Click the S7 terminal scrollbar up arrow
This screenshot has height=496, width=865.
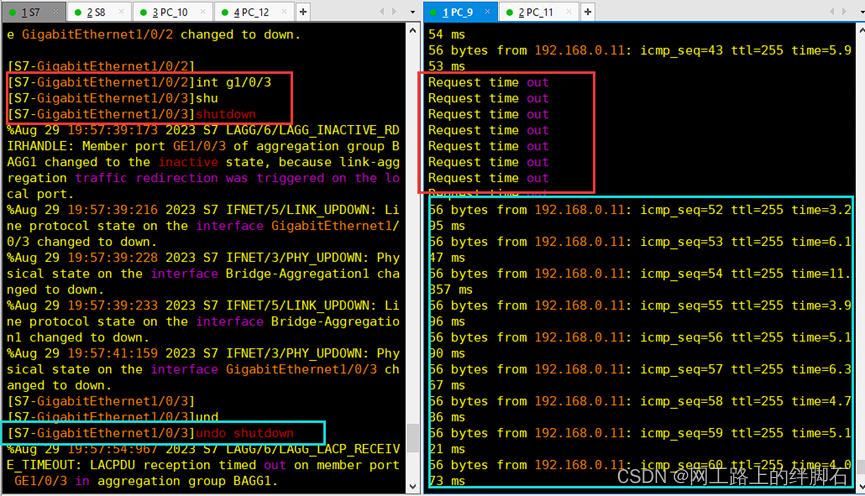(413, 31)
